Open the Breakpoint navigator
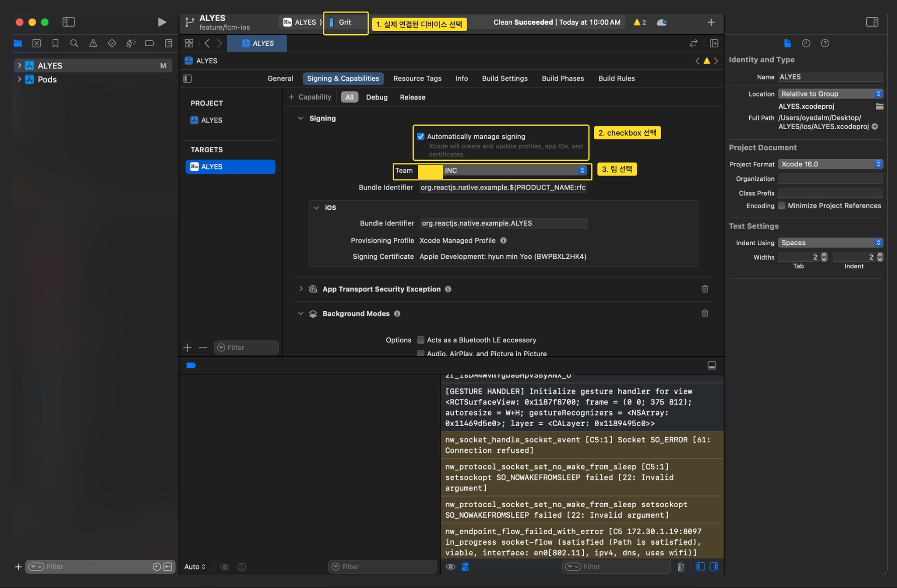Image resolution: width=897 pixels, height=588 pixels. pos(149,43)
